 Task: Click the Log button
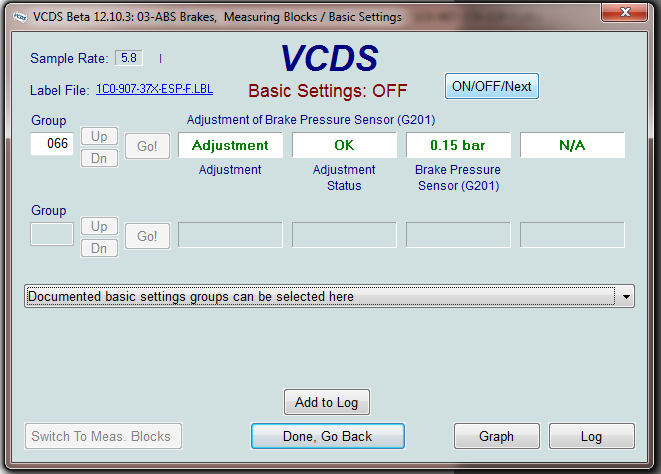[x=591, y=436]
